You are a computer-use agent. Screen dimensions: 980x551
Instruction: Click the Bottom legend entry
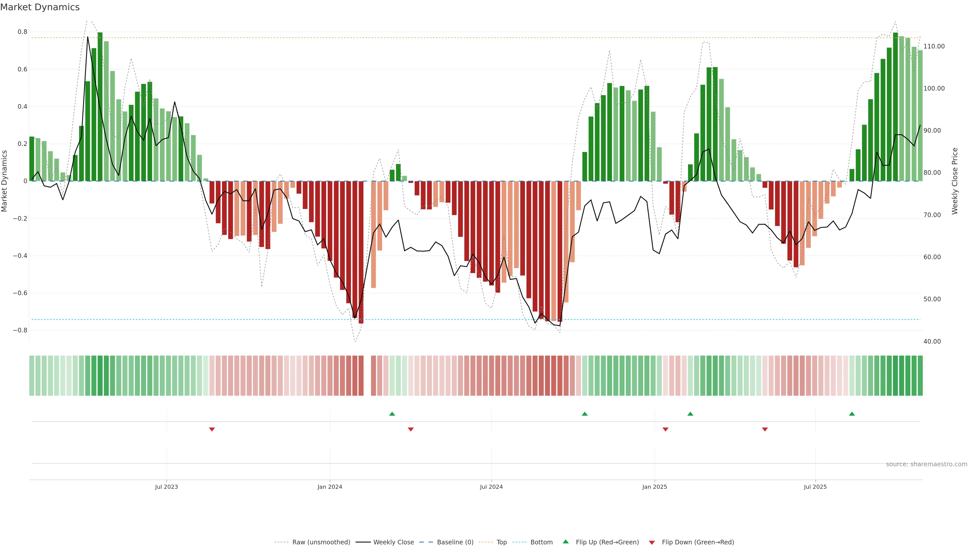tap(541, 542)
